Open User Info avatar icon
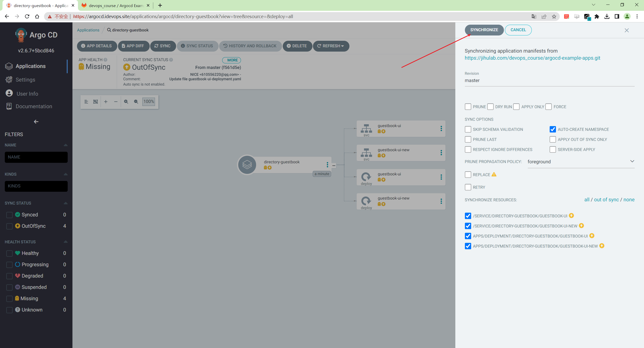This screenshot has width=644, height=348. coord(9,93)
